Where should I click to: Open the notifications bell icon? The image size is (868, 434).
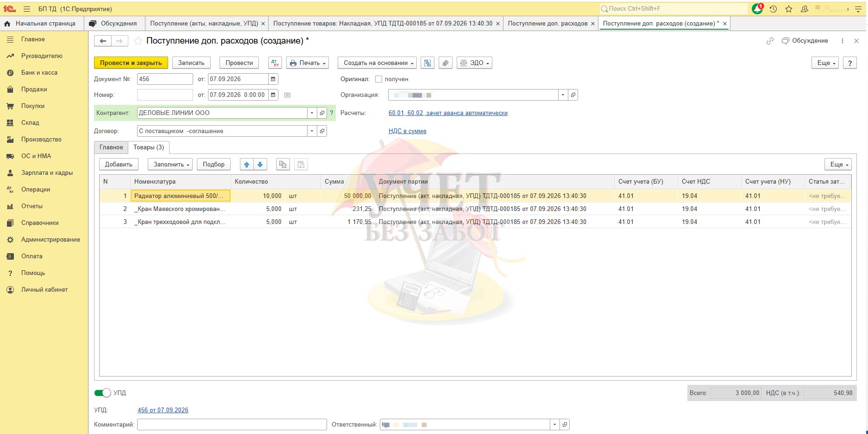coord(757,9)
